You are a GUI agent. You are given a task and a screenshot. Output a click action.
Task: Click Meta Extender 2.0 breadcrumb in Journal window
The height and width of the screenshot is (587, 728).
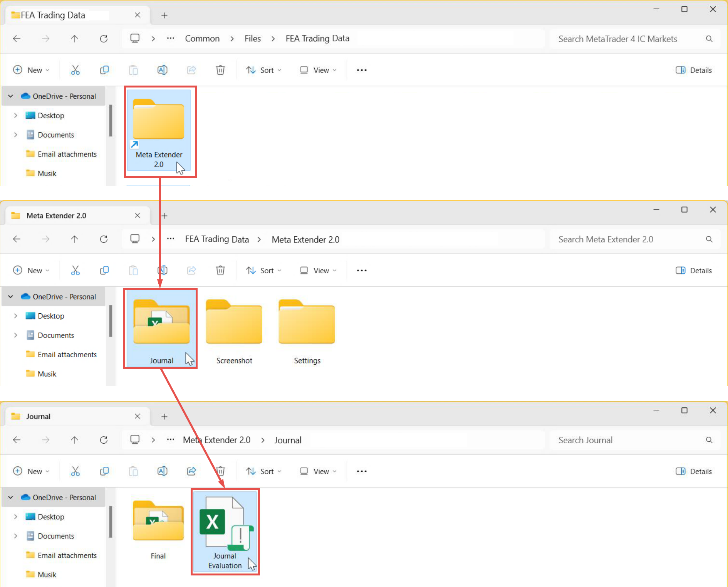click(x=217, y=440)
